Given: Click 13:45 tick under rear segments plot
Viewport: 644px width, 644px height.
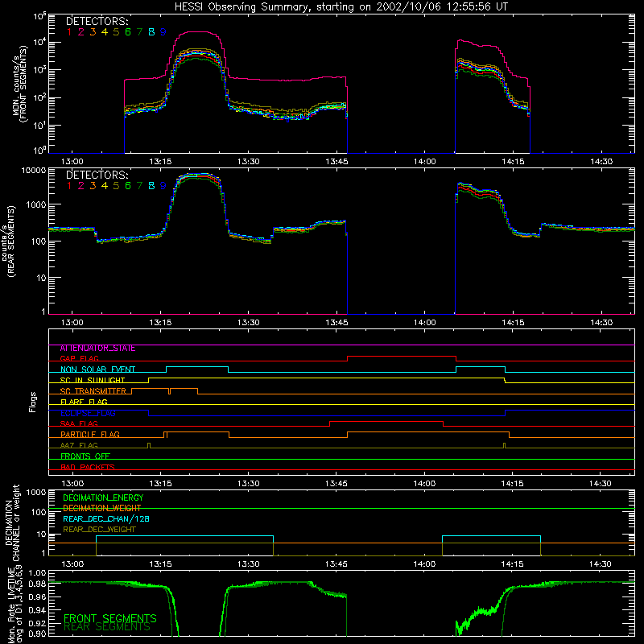Looking at the screenshot, I should pyautogui.click(x=336, y=323).
